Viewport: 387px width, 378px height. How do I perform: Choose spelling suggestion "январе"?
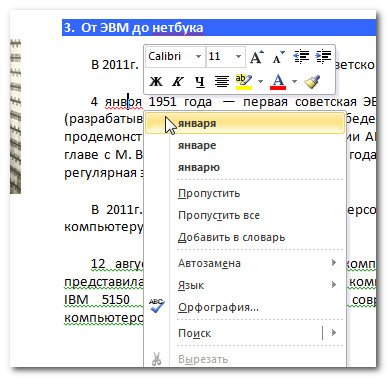(245, 145)
